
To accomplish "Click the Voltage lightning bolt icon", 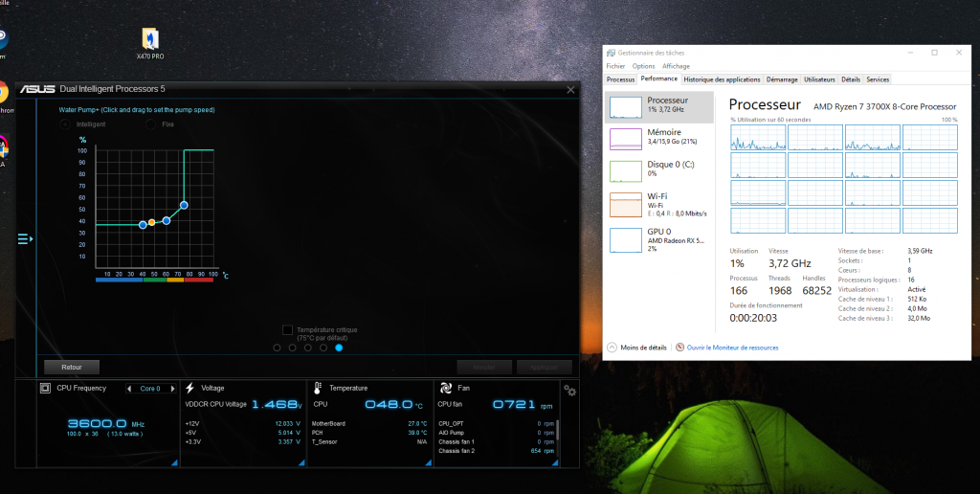I will pyautogui.click(x=189, y=388).
